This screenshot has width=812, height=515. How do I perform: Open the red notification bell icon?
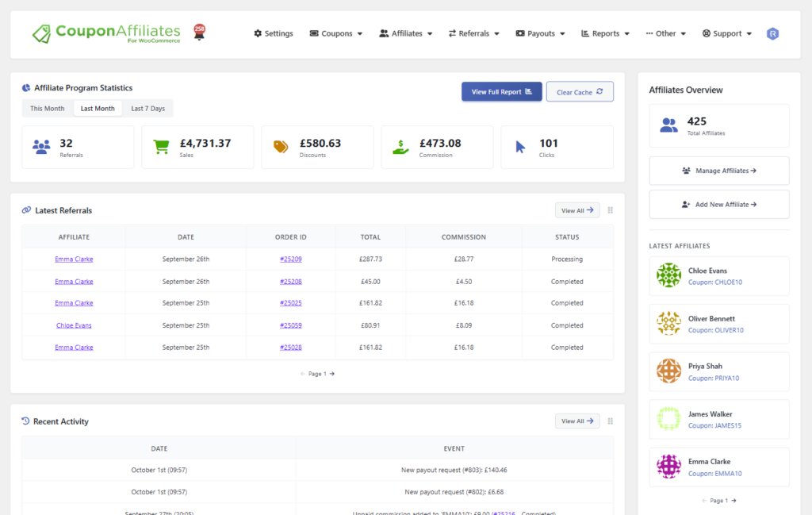(199, 32)
